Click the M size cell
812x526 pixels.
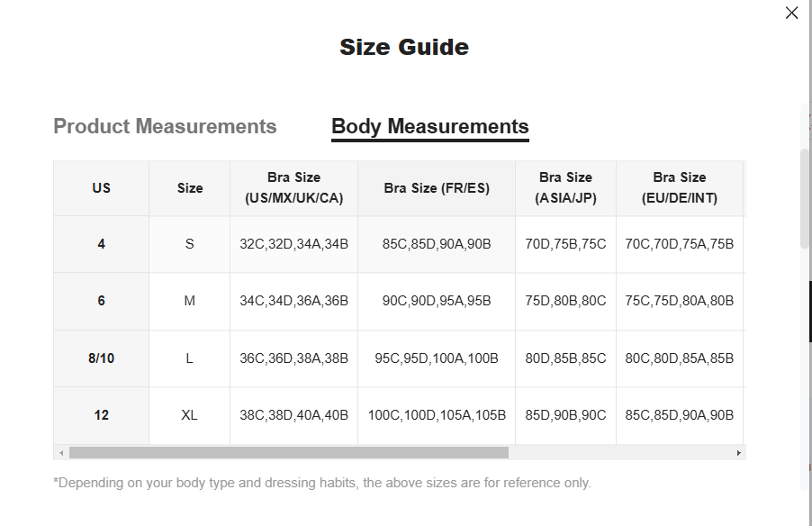190,301
